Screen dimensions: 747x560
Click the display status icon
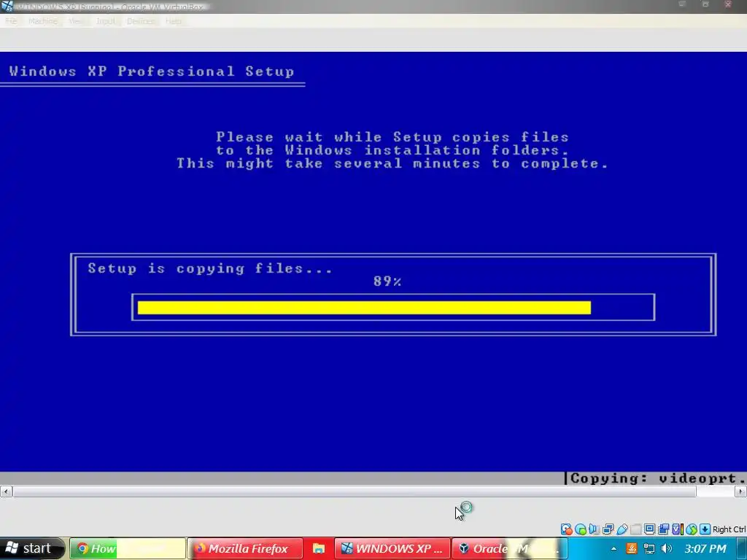point(649,529)
